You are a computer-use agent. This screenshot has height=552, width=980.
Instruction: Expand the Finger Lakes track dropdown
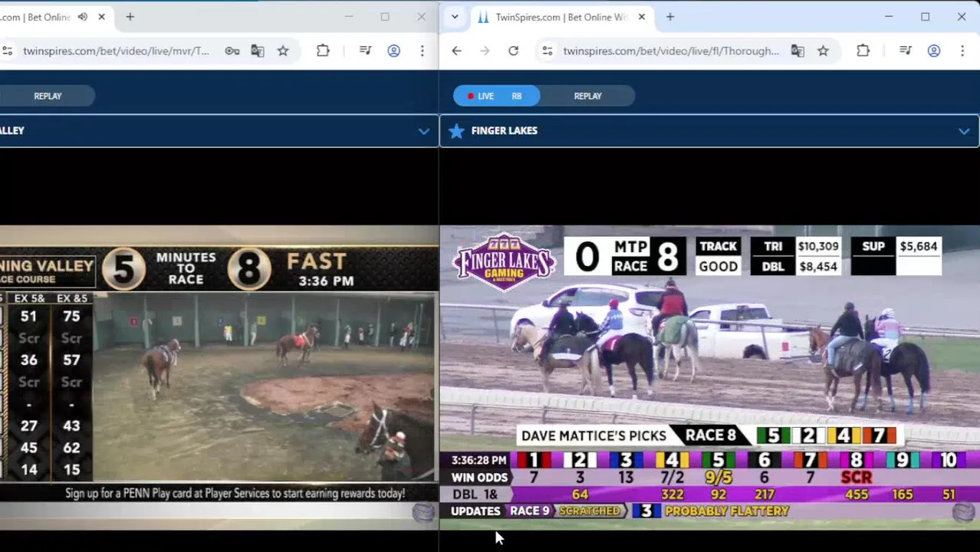[x=963, y=131]
